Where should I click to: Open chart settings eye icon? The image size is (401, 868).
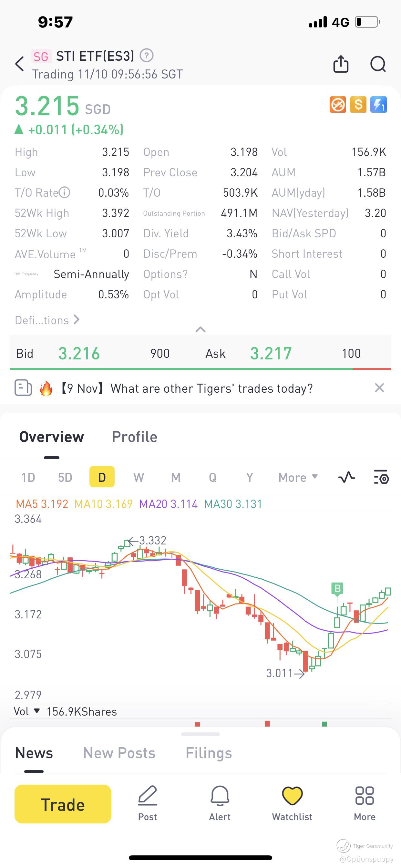(381, 477)
